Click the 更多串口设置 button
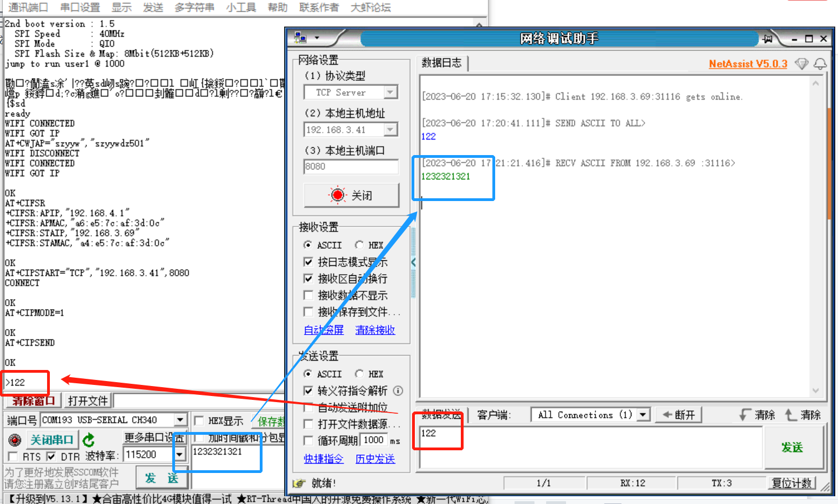838x504 pixels. pos(154,438)
